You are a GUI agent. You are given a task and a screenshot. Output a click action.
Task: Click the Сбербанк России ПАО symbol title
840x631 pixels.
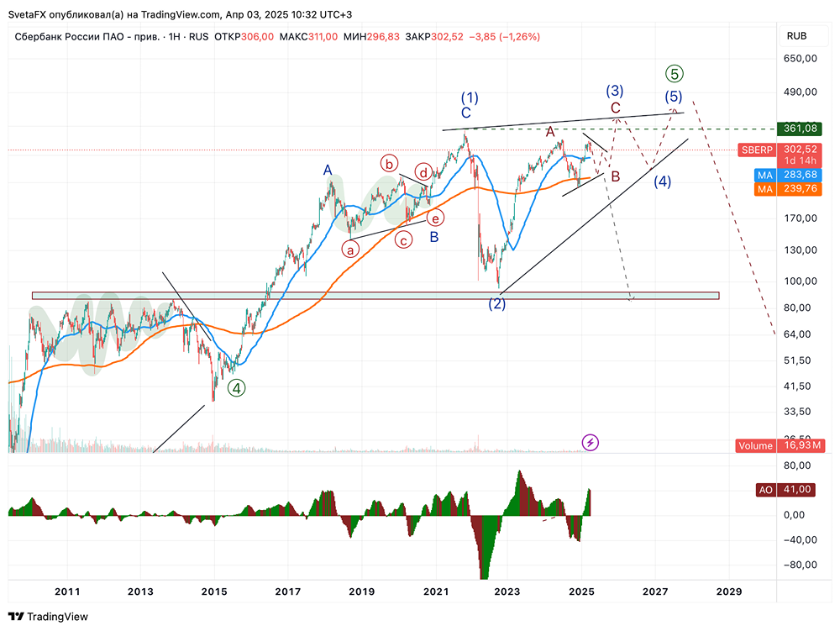click(87, 36)
